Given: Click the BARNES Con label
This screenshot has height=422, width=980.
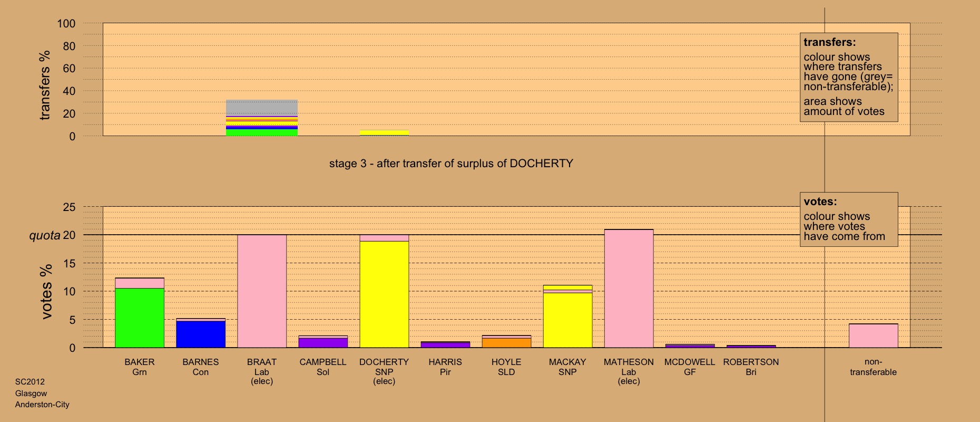Looking at the screenshot, I should 201,367.
